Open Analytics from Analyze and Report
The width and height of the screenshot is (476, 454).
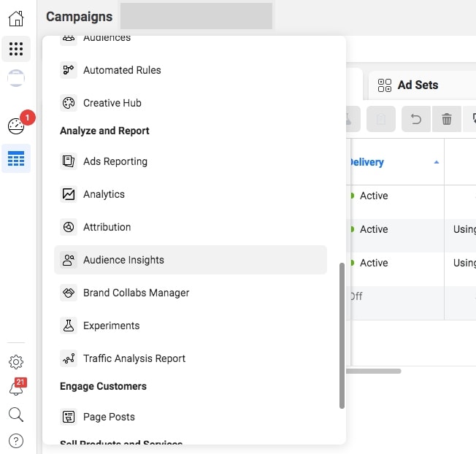click(104, 194)
